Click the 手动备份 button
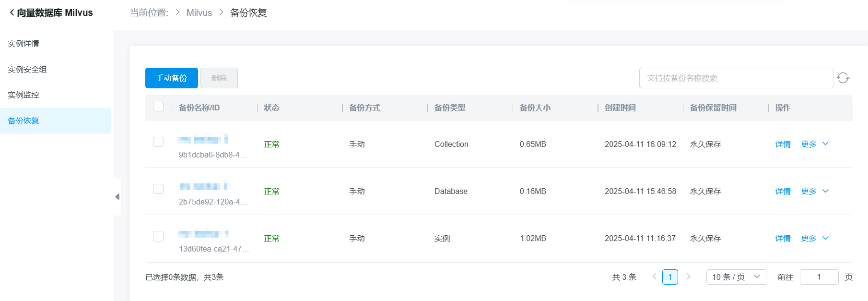868x301 pixels. [x=171, y=78]
